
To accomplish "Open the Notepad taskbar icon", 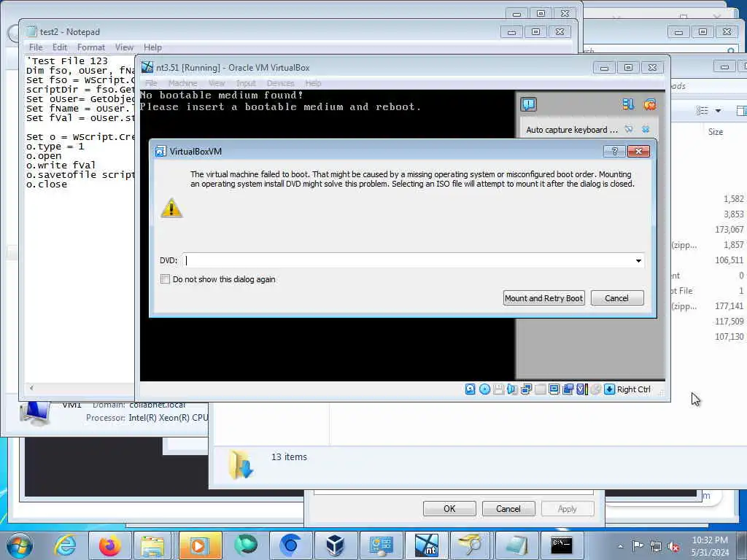I will coord(516,544).
